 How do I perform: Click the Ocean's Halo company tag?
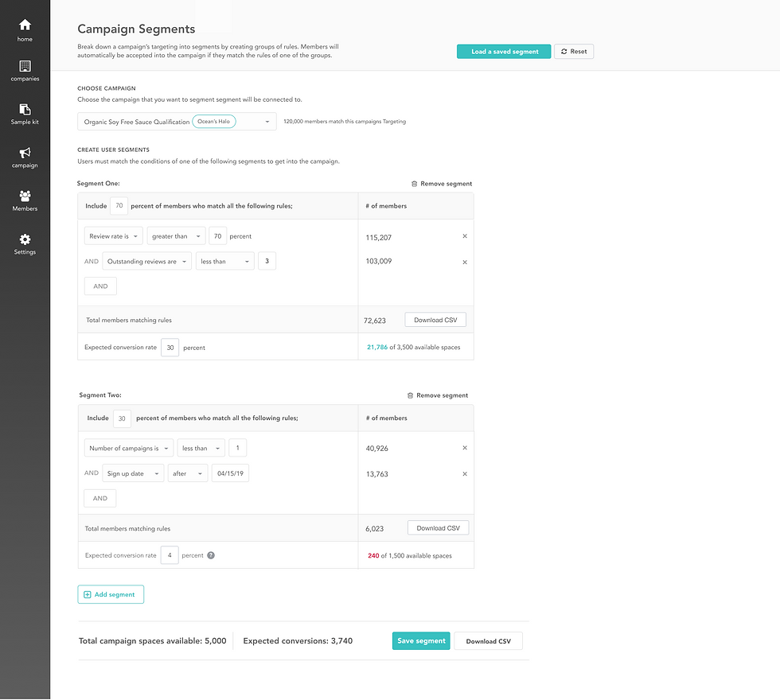pos(214,121)
